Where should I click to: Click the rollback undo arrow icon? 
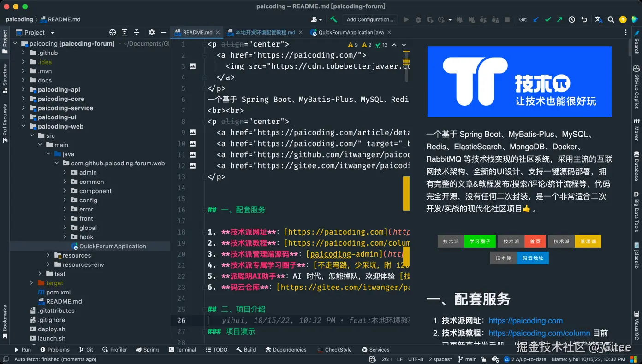(584, 19)
